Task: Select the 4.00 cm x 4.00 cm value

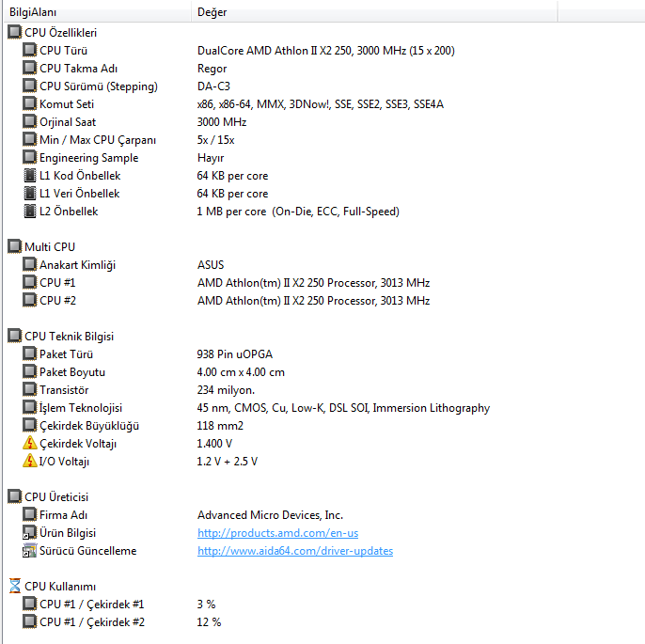Action: [x=241, y=372]
